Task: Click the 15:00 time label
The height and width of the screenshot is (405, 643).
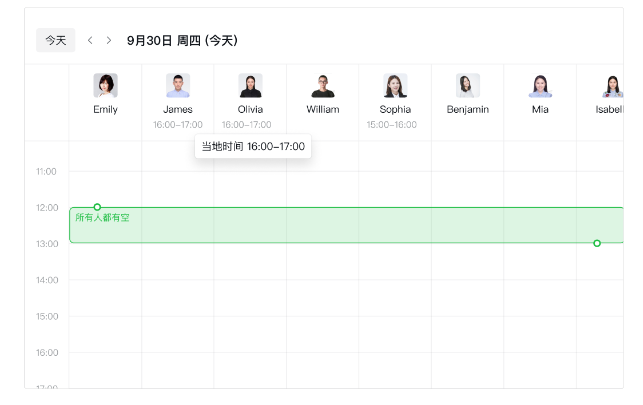Action: point(46,316)
